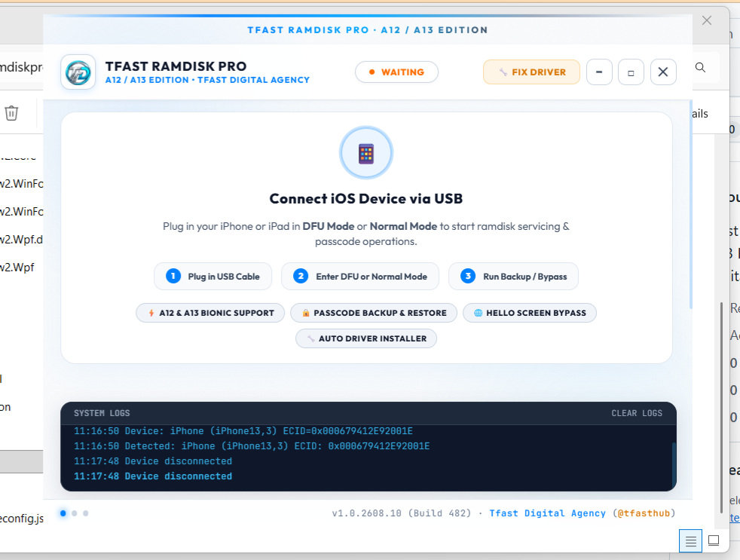
Task: Click the search magnifier icon in File Explorer
Action: [700, 68]
